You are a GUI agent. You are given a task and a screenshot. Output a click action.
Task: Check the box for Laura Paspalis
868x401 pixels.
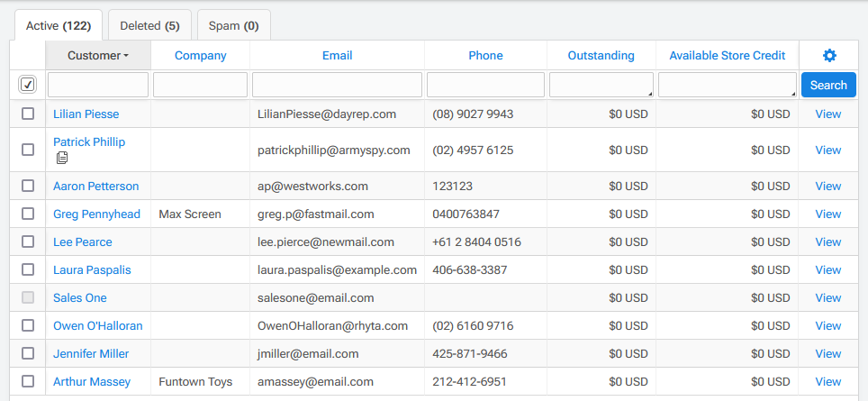28,269
